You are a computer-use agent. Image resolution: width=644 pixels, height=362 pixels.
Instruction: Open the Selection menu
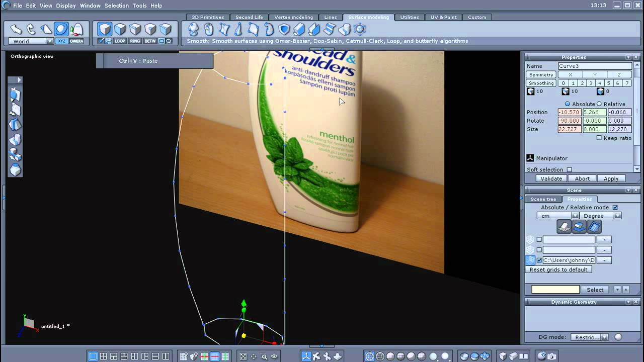tap(117, 6)
